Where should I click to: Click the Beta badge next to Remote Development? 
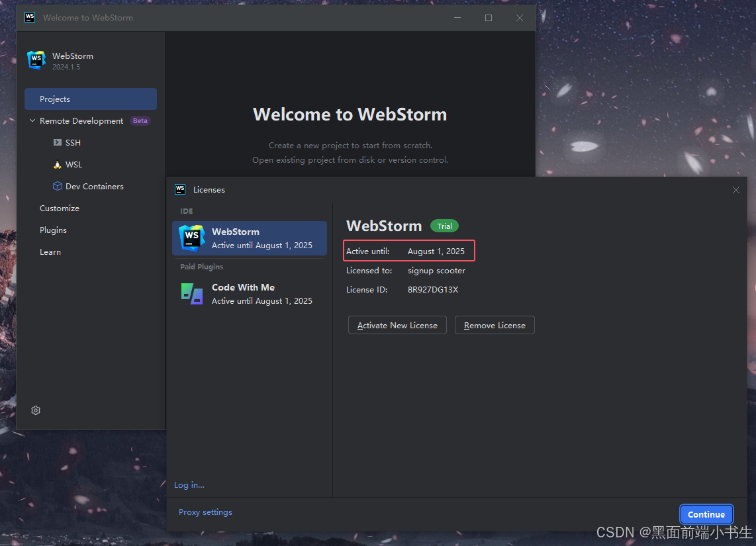pos(140,121)
